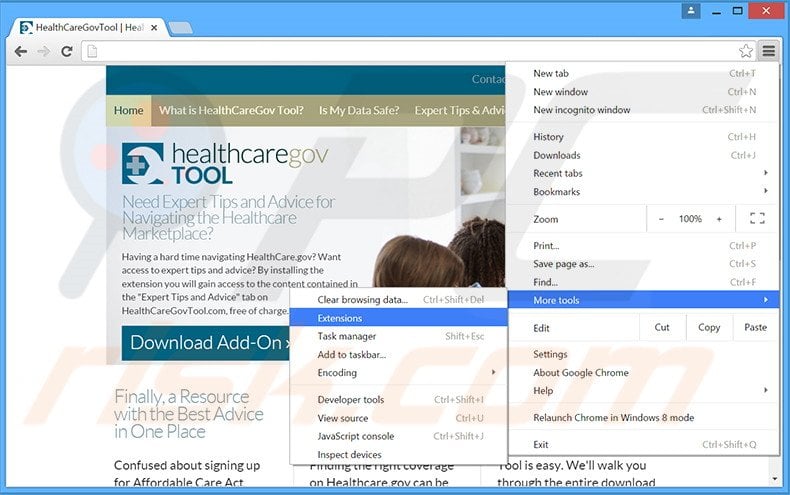
Task: Expand the More tools submenu arrow
Action: pyautogui.click(x=766, y=300)
